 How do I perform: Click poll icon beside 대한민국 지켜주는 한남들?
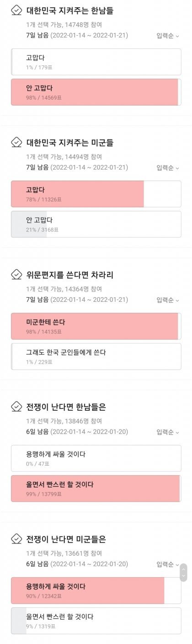tap(16, 11)
